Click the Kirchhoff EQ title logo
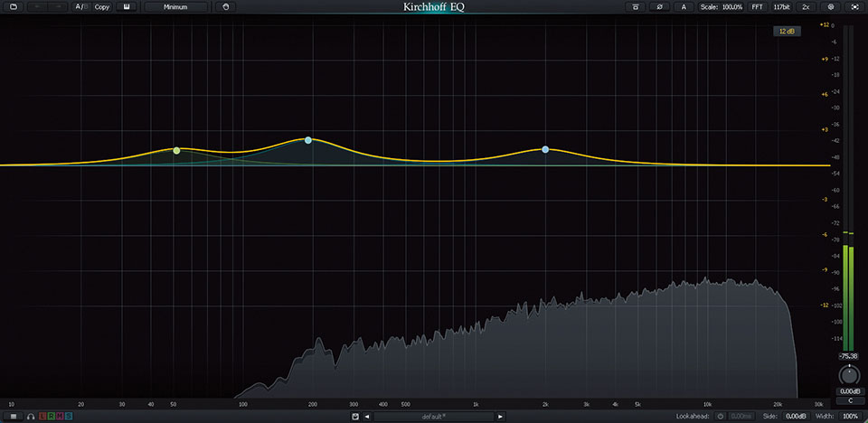Viewport: 868px width, 423px height. click(x=433, y=7)
